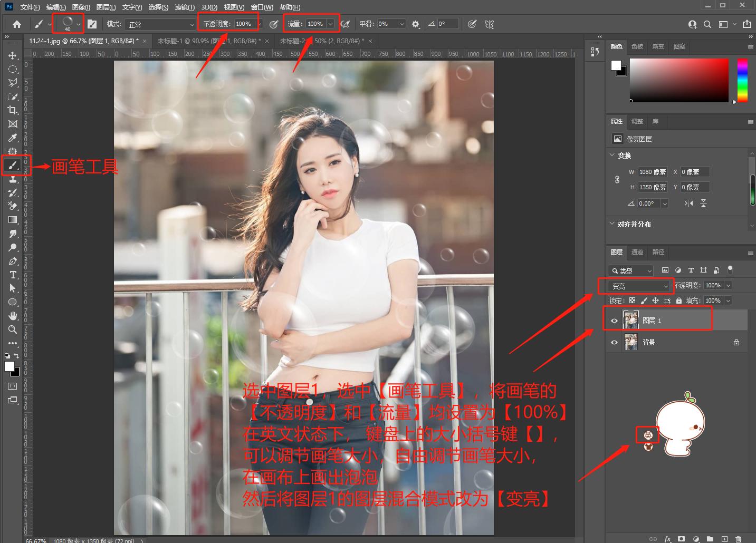Screen dimensions: 756x543
Task: Click the layer opacity 100% field
Action: coord(713,285)
